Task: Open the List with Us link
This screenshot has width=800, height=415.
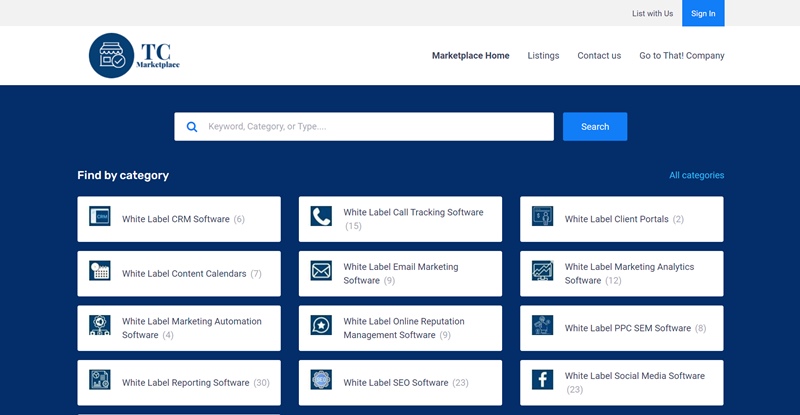Action: point(652,13)
